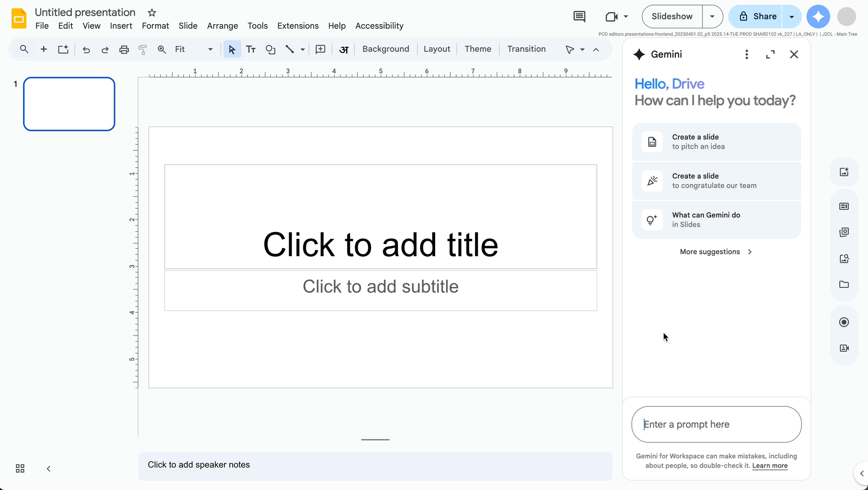
Task: Open the slide grid view
Action: [x=19, y=468]
